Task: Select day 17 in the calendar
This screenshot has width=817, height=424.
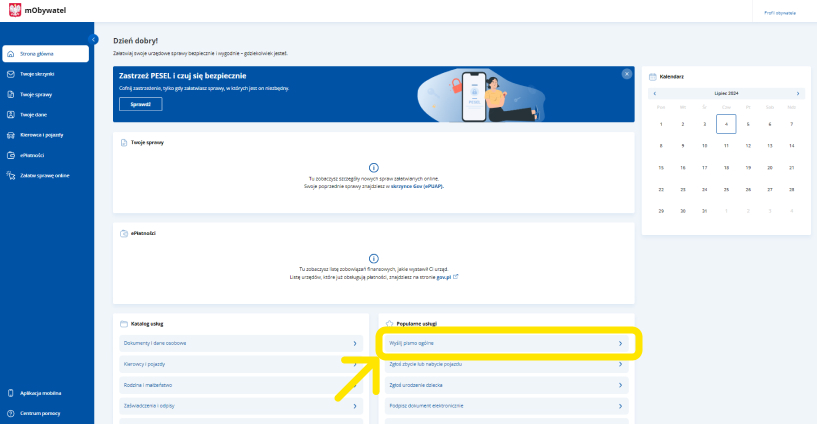Action: (x=704, y=167)
